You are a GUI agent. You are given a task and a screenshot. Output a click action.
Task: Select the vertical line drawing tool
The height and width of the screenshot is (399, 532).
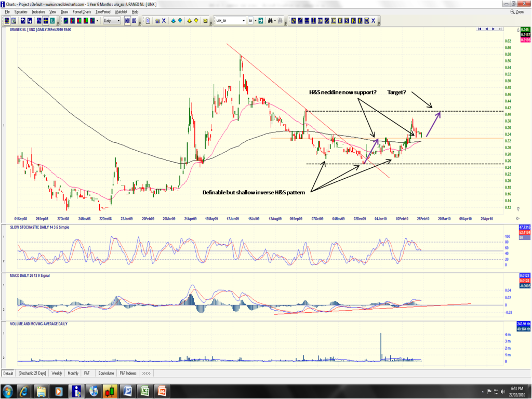pyautogui.click(x=313, y=21)
